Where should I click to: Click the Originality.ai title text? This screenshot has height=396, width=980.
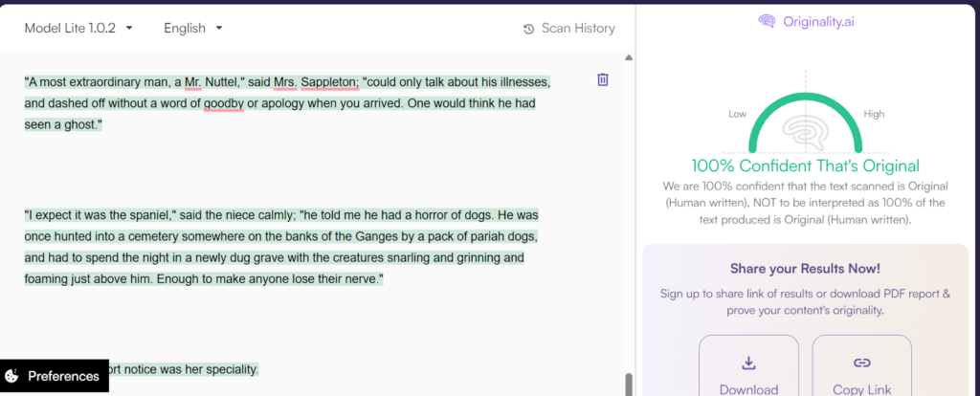point(819,22)
